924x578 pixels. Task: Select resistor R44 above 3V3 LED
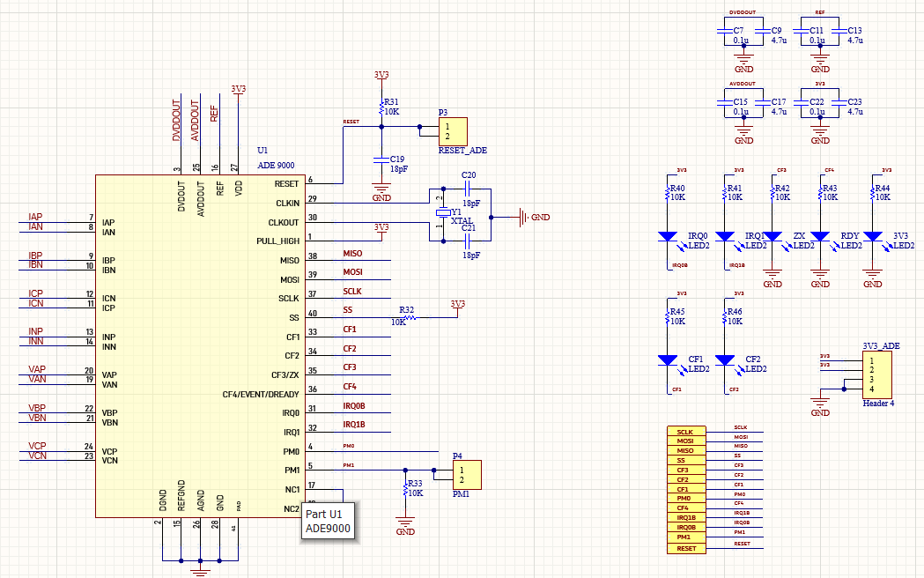point(873,192)
